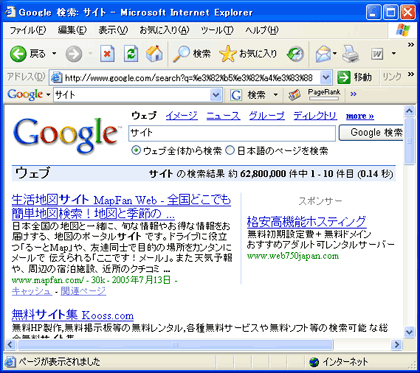Expand Google toolbar search box dropdown
Screen dimensions: 420x373
click(x=216, y=95)
